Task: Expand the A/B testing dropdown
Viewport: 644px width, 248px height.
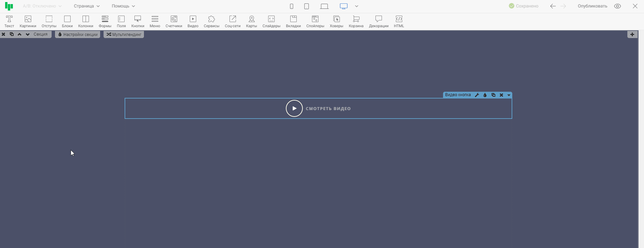Action: 42,6
